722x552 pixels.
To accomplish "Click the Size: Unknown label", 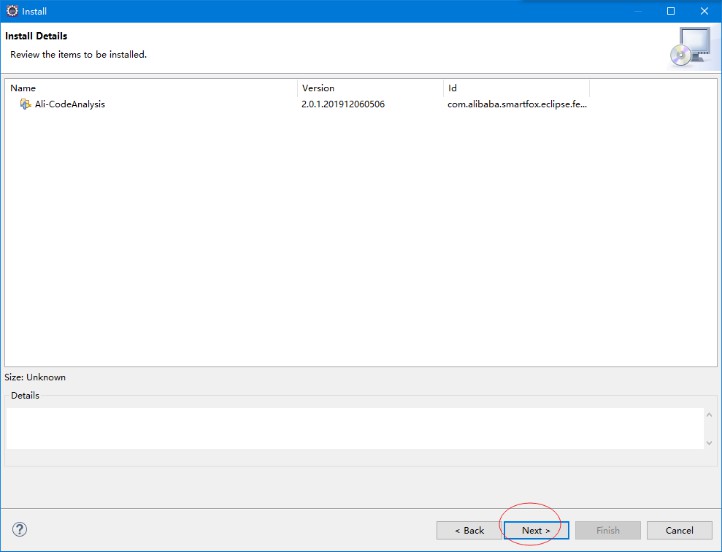I will click(35, 377).
